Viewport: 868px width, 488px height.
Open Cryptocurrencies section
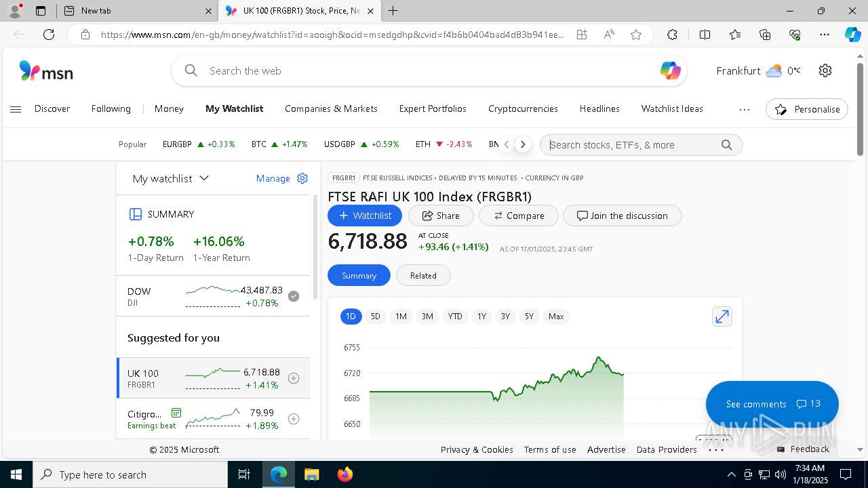(x=523, y=108)
